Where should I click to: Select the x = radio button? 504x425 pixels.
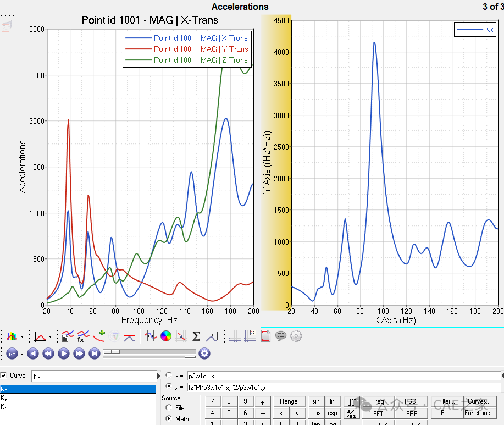pos(168,375)
